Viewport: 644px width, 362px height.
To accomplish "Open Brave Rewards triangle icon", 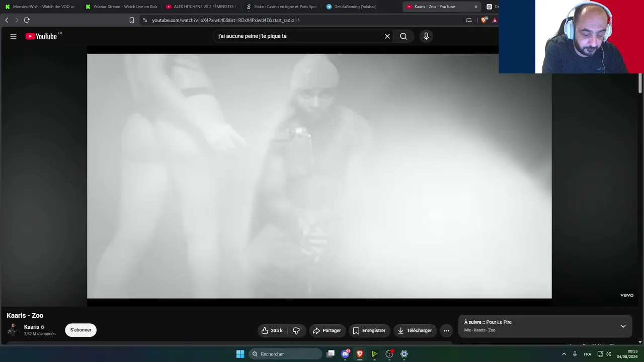I will click(x=495, y=20).
